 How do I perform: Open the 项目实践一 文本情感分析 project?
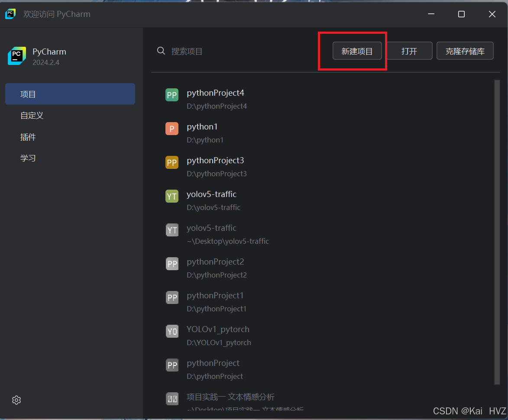[231, 397]
